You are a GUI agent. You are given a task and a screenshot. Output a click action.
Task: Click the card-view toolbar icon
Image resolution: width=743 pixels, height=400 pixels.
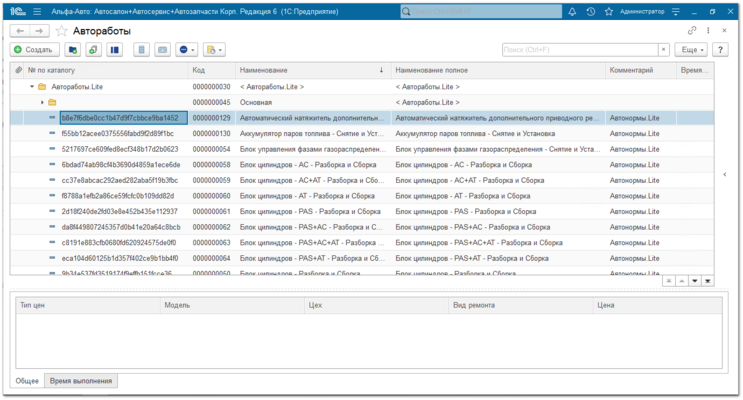[163, 50]
